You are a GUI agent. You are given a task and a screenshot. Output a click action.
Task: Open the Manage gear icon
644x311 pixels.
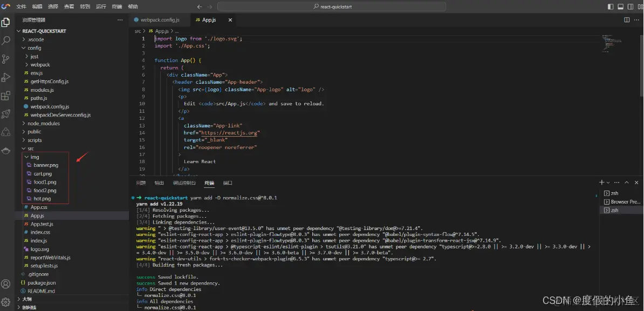pyautogui.click(x=6, y=301)
